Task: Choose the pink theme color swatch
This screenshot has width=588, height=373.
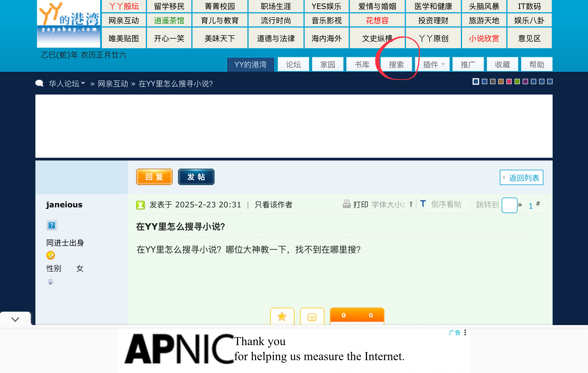Action: tap(509, 81)
